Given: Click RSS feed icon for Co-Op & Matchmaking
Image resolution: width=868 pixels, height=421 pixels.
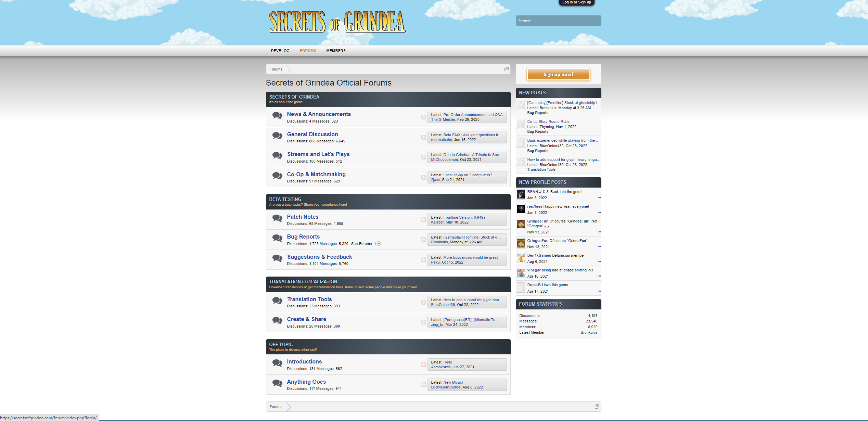Looking at the screenshot, I should tap(423, 177).
